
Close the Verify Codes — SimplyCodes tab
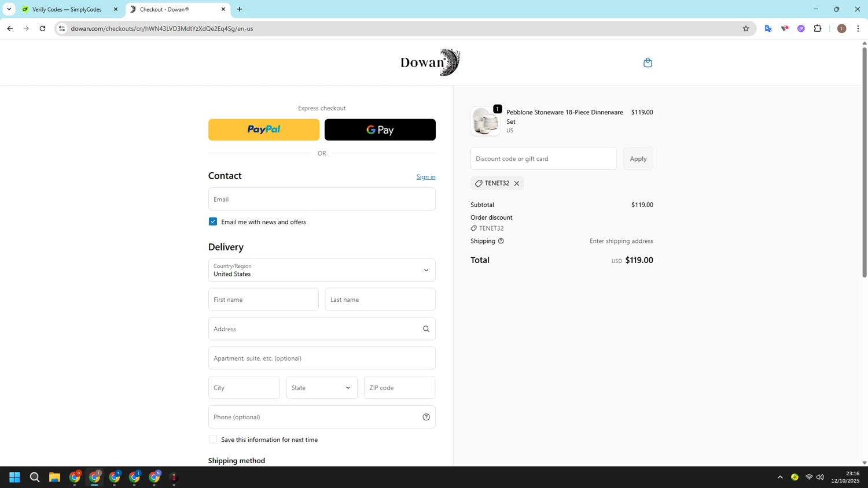click(x=116, y=9)
